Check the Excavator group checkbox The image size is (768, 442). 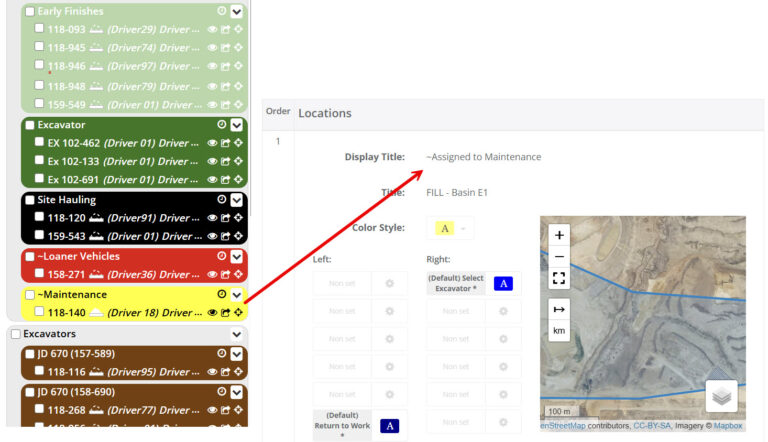[x=30, y=125]
